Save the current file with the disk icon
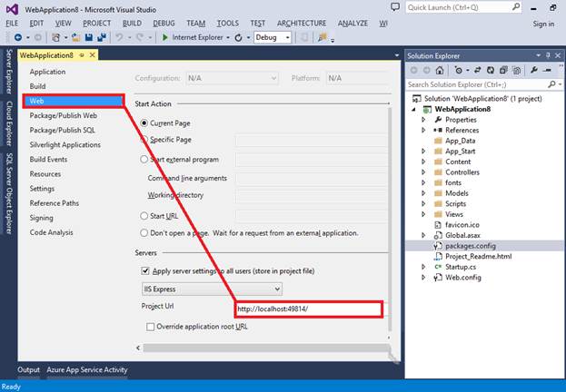This screenshot has height=392, width=566. coord(89,37)
